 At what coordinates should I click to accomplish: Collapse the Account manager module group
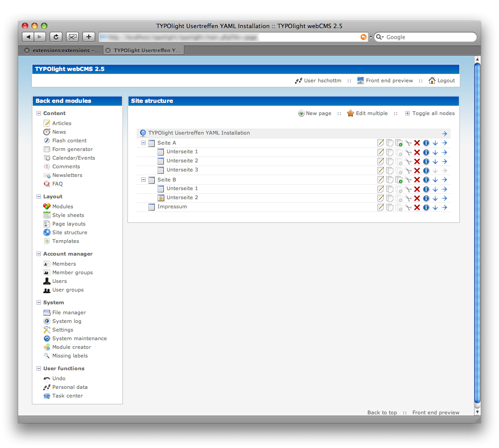[39, 254]
